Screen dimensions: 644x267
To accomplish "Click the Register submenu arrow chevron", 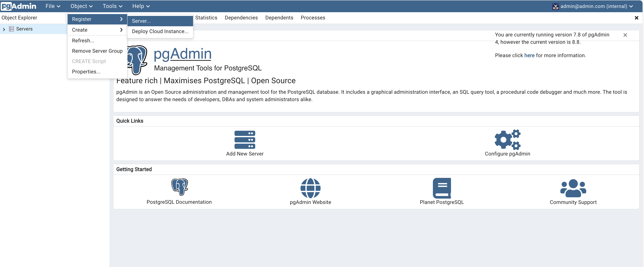I will pyautogui.click(x=122, y=19).
